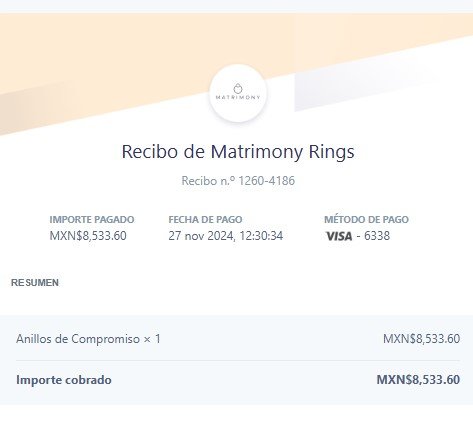Select the paid amount MXN$8,533.60 under Importe Pagado
This screenshot has width=473, height=441.
[x=88, y=236]
